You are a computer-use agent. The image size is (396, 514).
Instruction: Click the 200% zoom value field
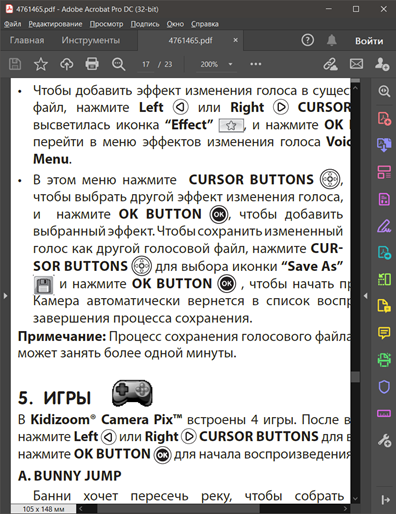[209, 64]
